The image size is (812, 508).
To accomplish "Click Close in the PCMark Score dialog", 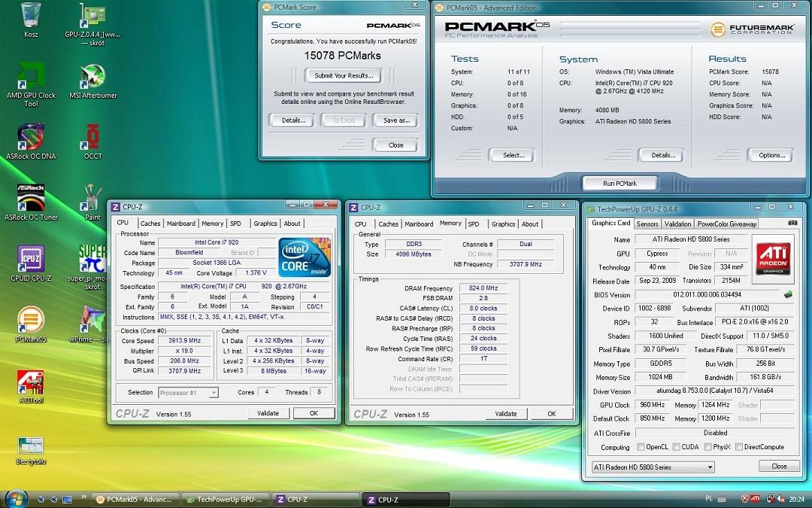I will tap(395, 145).
